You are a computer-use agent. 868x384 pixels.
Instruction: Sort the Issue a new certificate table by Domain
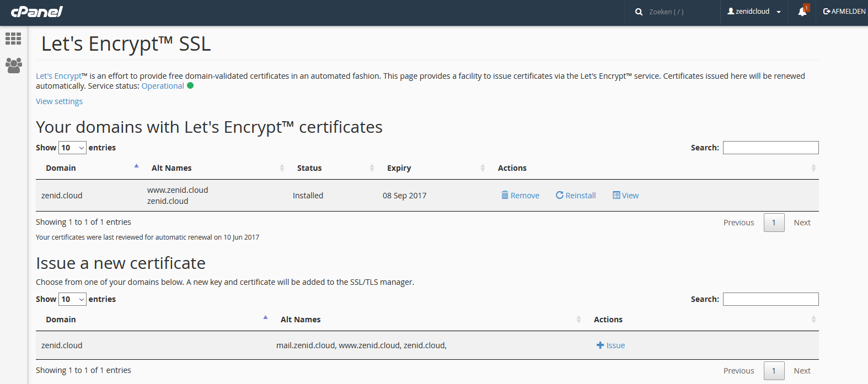click(153, 320)
